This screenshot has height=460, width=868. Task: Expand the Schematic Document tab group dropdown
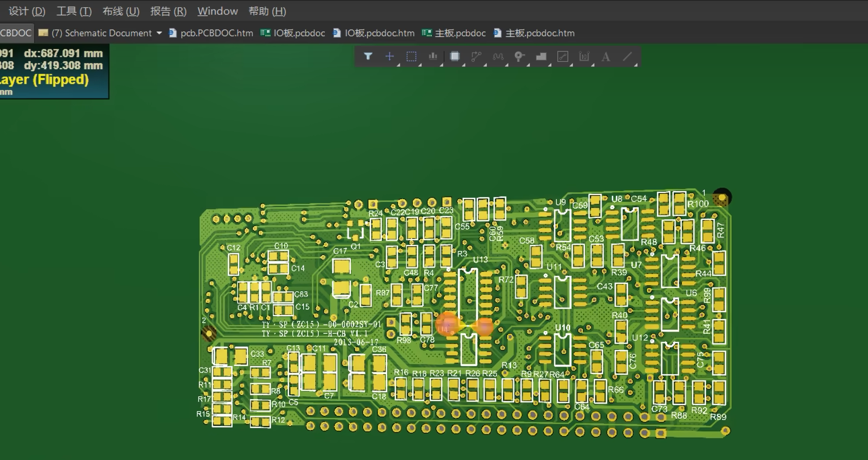click(x=159, y=33)
